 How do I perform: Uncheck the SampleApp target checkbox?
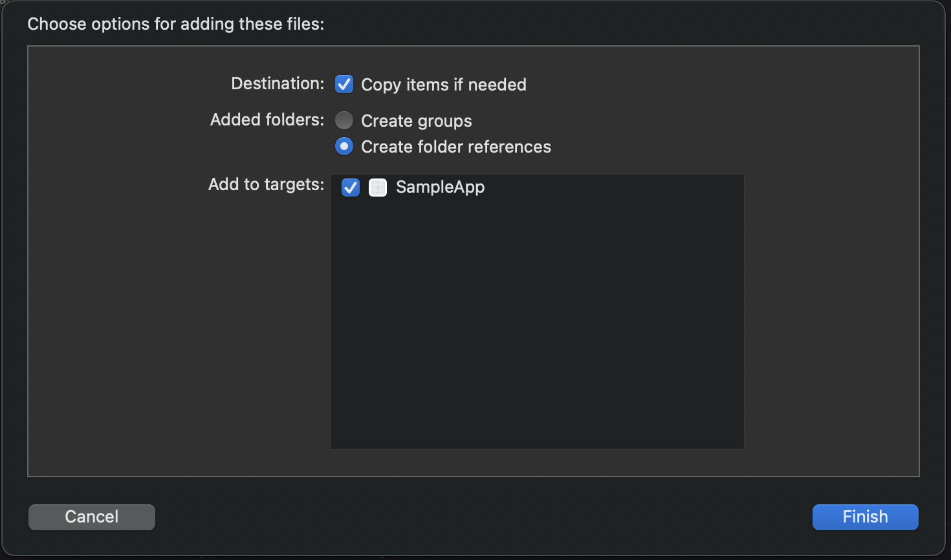351,188
